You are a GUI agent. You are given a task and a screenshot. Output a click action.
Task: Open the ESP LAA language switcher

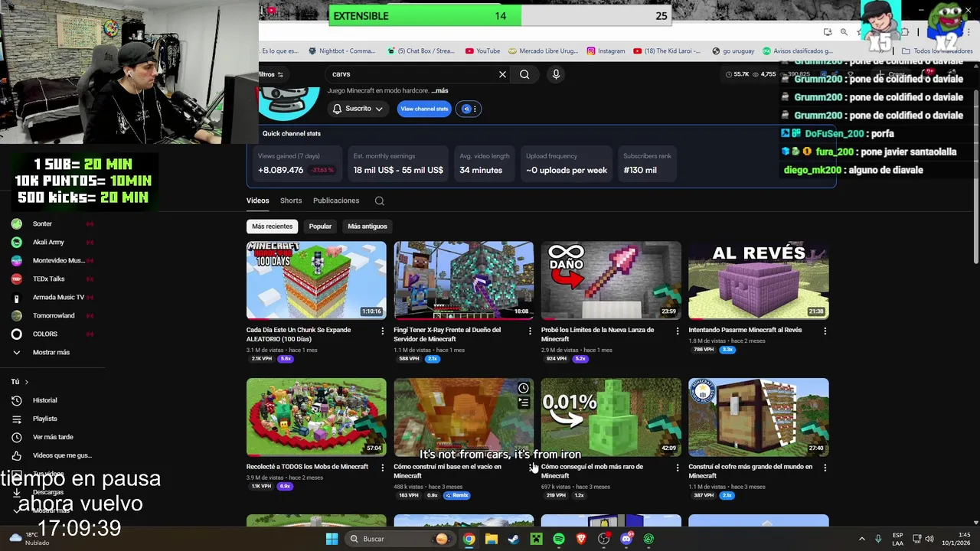click(897, 539)
